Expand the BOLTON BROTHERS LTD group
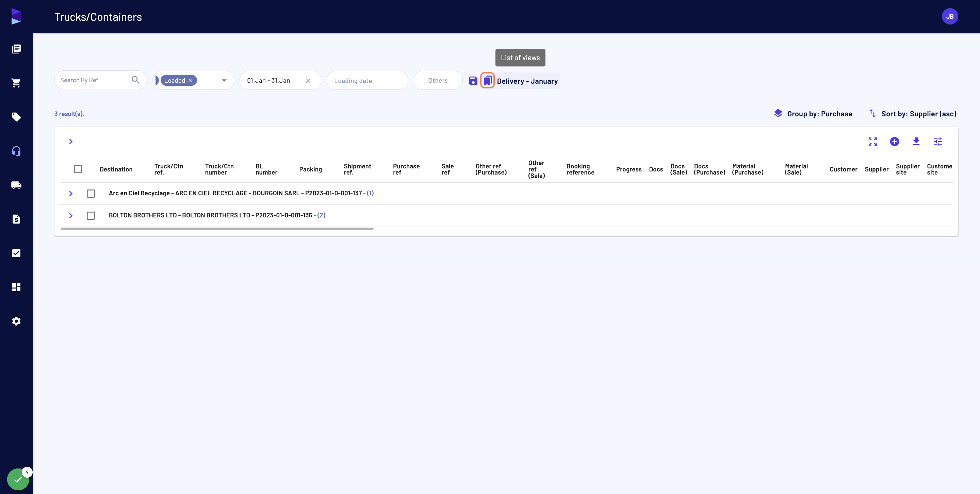The image size is (980, 494). [x=71, y=216]
